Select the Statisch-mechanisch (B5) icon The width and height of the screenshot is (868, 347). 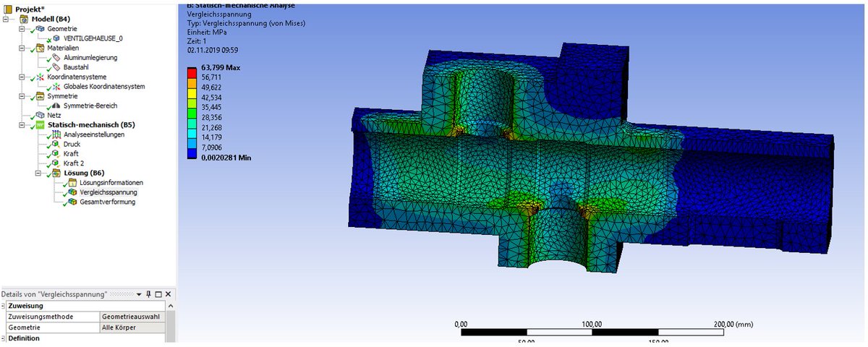coord(39,124)
